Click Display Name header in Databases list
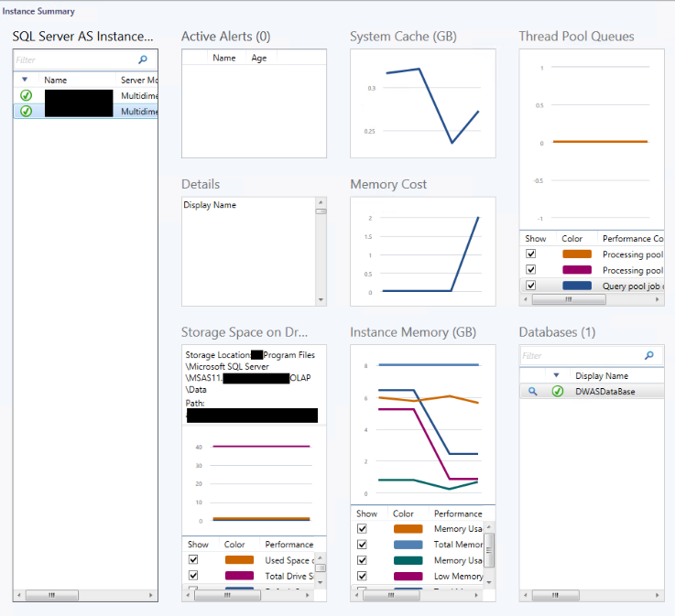675x616 pixels. click(x=602, y=375)
